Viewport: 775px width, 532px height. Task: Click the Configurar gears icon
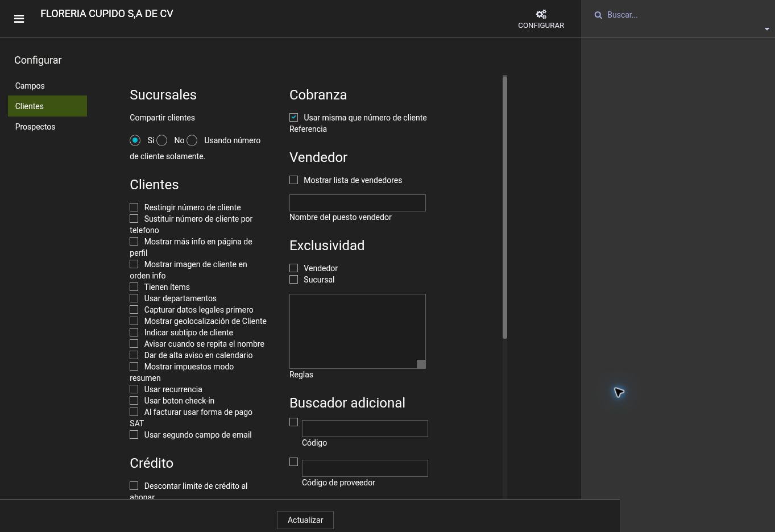(541, 14)
